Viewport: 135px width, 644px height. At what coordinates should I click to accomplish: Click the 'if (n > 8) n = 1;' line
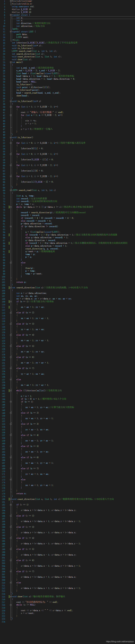[x=44, y=399]
